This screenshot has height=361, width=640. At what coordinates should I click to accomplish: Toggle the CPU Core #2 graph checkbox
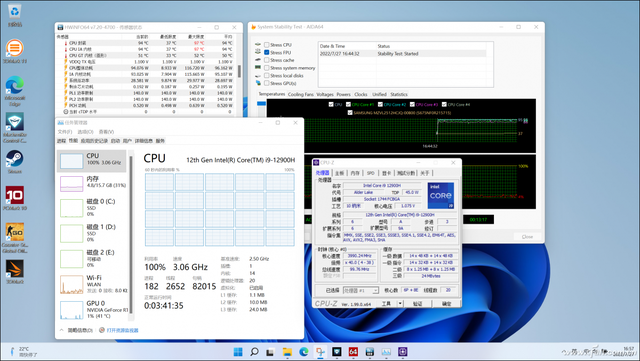pyautogui.click(x=380, y=105)
